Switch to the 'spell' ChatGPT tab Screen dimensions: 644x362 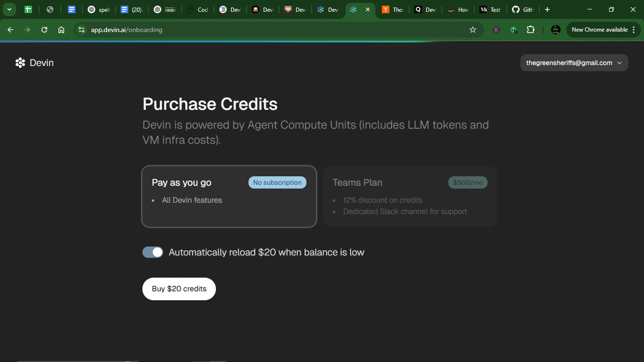(99, 9)
